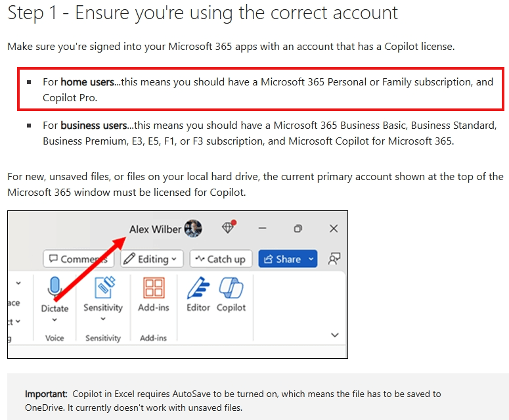Screen dimensions: 509x420
Task: Collapse the ribbon with corner chevron
Action: pyautogui.click(x=335, y=335)
